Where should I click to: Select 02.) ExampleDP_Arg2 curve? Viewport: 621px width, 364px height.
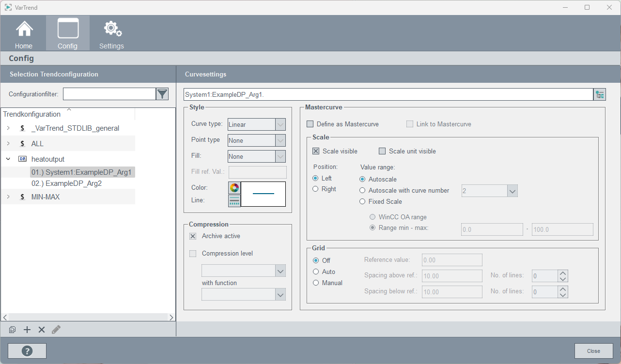pyautogui.click(x=66, y=183)
